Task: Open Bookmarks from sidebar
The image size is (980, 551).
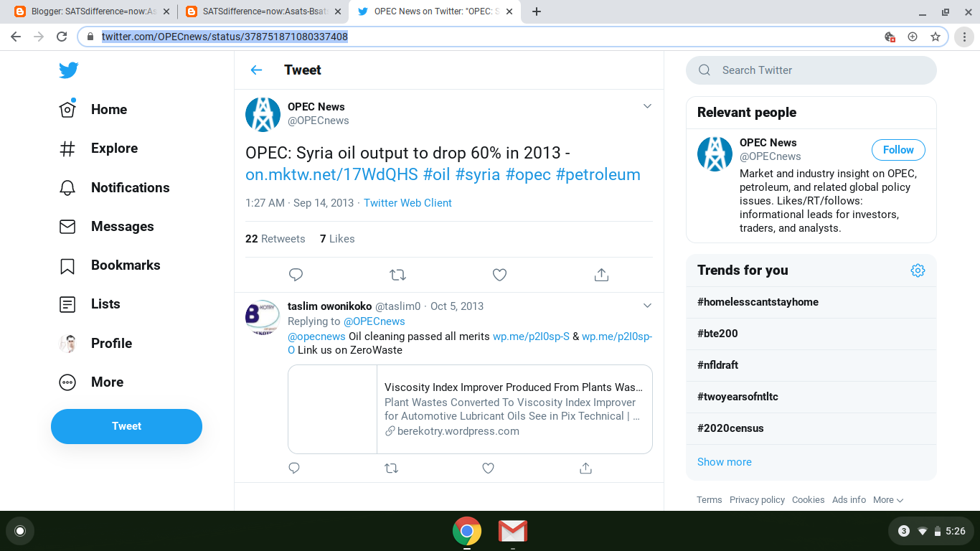Action: tap(110, 265)
